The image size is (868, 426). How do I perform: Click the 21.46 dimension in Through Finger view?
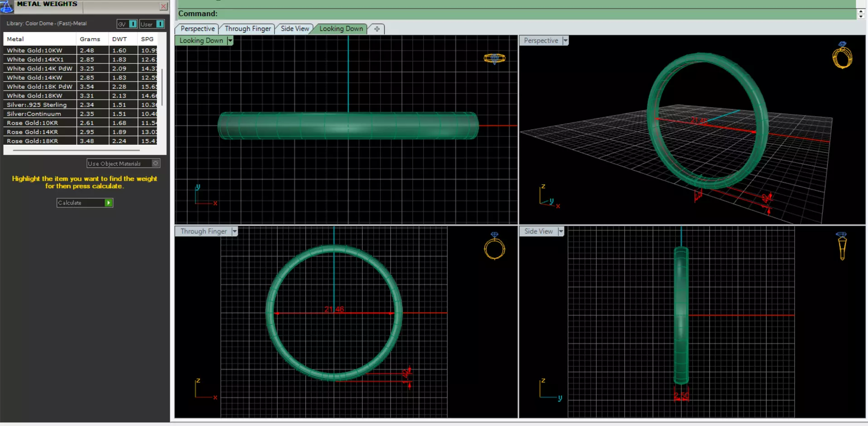[x=334, y=309]
